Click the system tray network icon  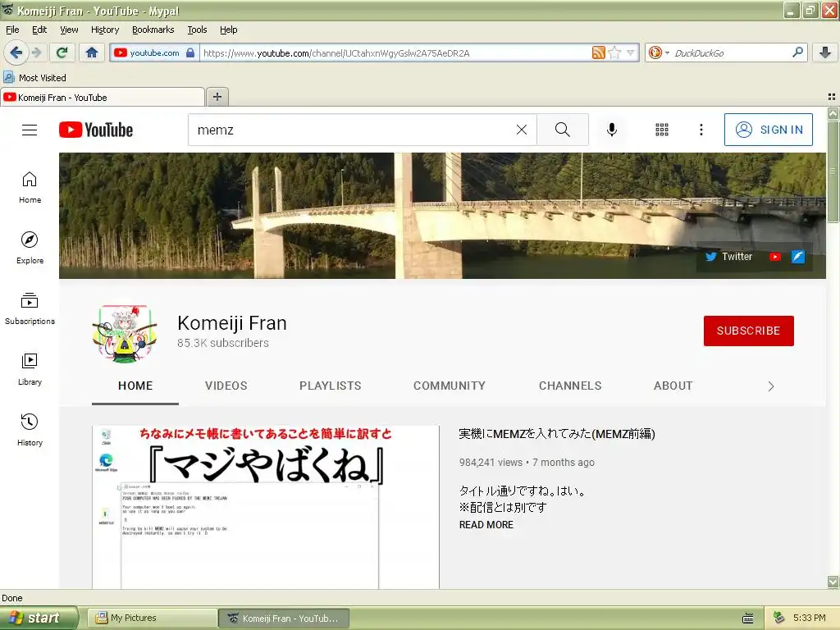pos(778,618)
